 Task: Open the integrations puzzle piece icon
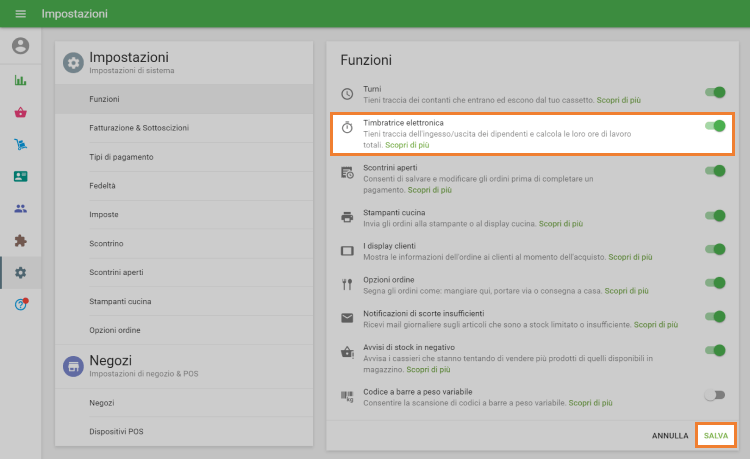[x=20, y=240]
